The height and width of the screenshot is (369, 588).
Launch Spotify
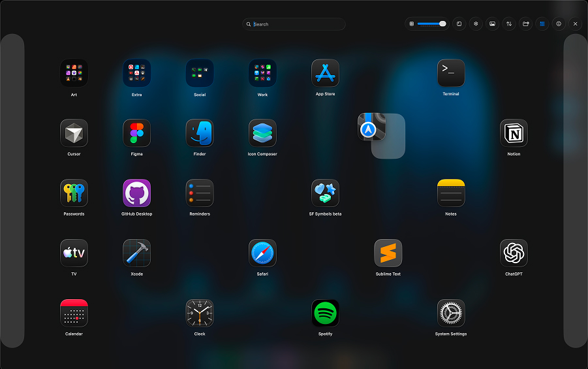click(325, 313)
